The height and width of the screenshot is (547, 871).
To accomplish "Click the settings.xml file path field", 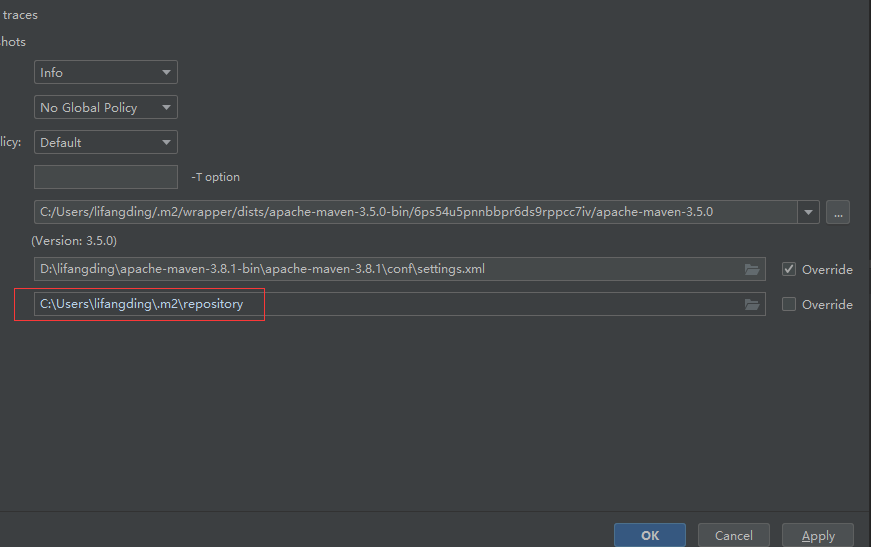I will [399, 269].
